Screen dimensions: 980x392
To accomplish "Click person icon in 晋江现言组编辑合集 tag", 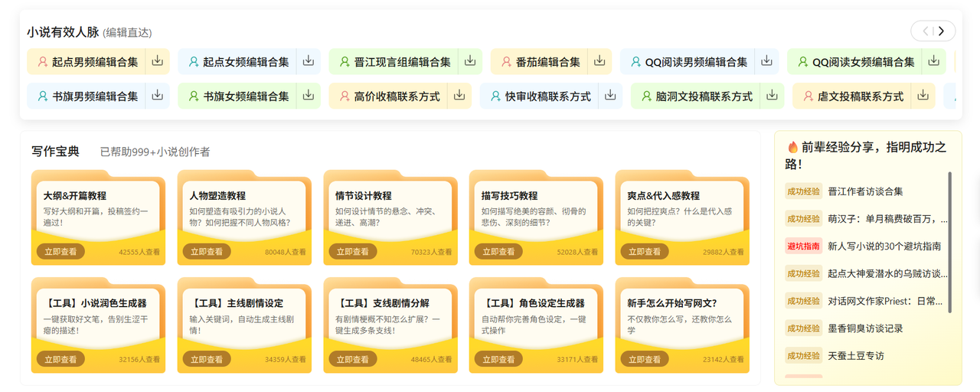I will (345, 62).
